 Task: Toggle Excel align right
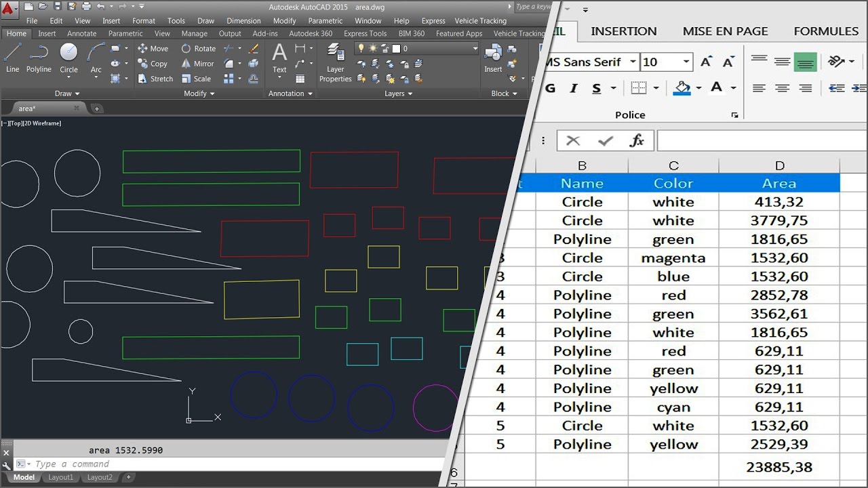click(806, 88)
